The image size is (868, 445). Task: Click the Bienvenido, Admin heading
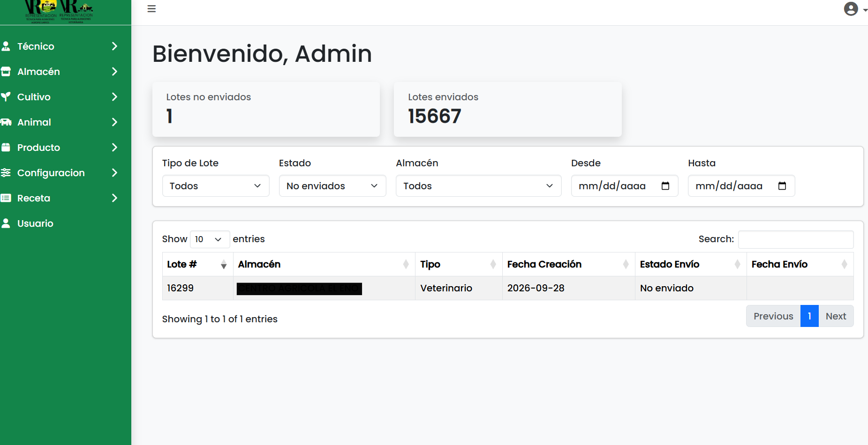pos(262,54)
